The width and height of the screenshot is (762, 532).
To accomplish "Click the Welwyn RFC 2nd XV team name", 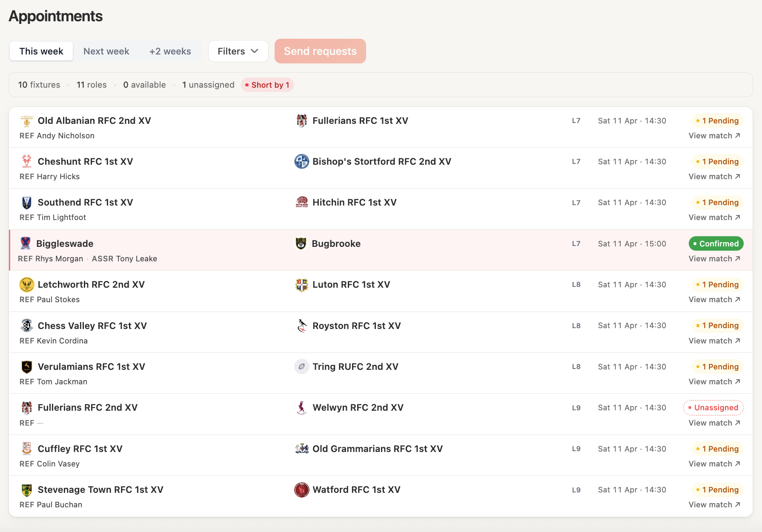I will 358,408.
